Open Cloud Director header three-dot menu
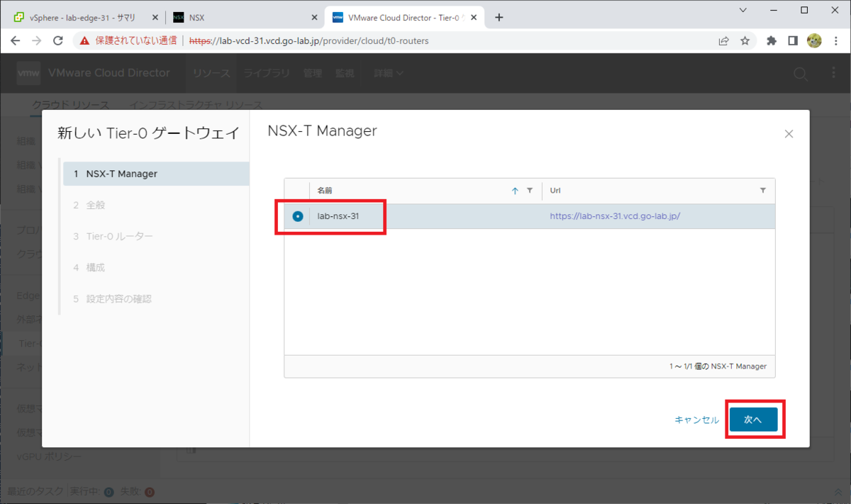Image resolution: width=851 pixels, height=504 pixels. point(834,73)
